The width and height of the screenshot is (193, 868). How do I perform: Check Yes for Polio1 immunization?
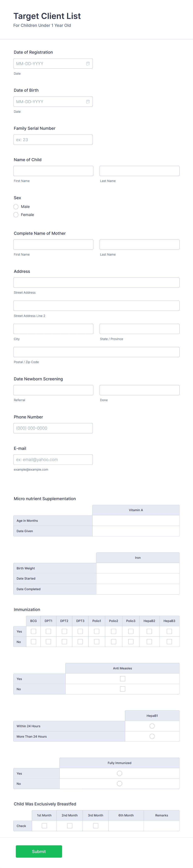pyautogui.click(x=96, y=631)
